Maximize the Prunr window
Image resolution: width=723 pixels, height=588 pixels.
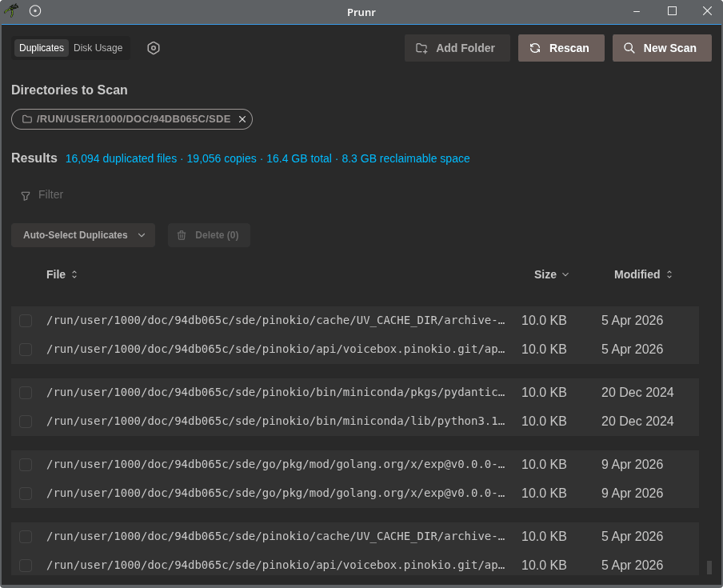[672, 11]
